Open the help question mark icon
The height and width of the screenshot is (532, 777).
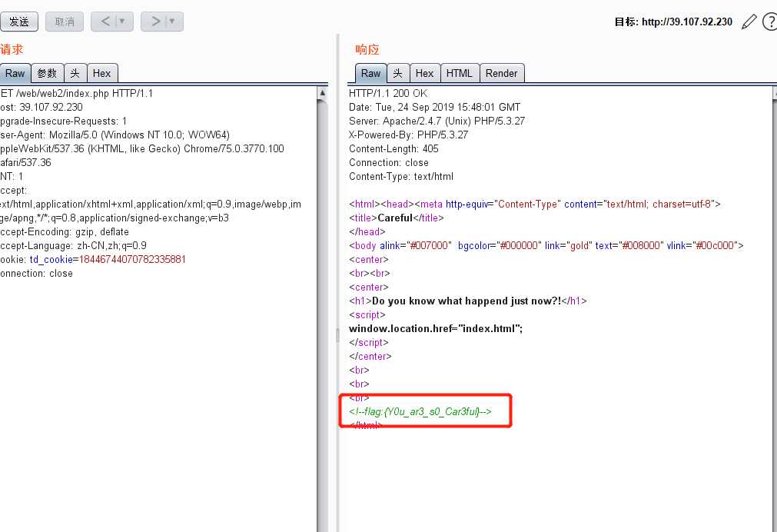(770, 22)
